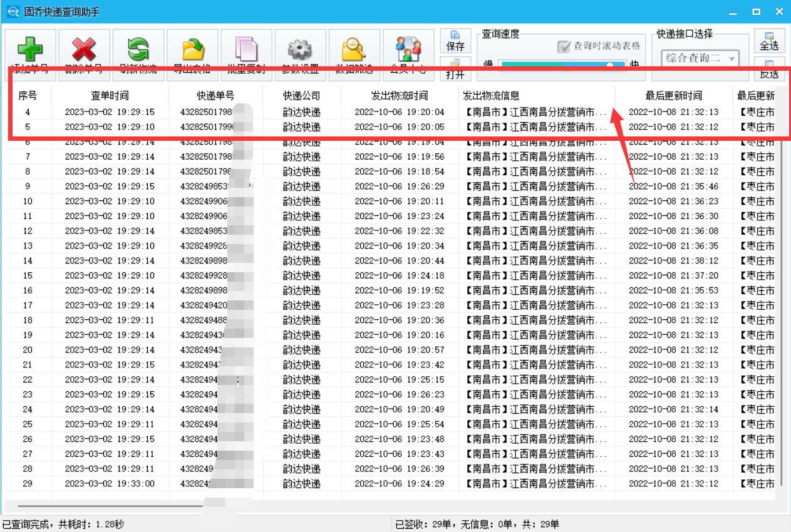Click the 【枣庄市 cell in row 18

pyautogui.click(x=757, y=320)
